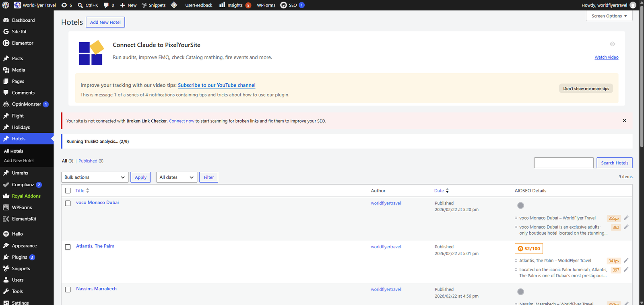Expand the Screen Options panel
This screenshot has height=305, width=644.
coord(609,16)
